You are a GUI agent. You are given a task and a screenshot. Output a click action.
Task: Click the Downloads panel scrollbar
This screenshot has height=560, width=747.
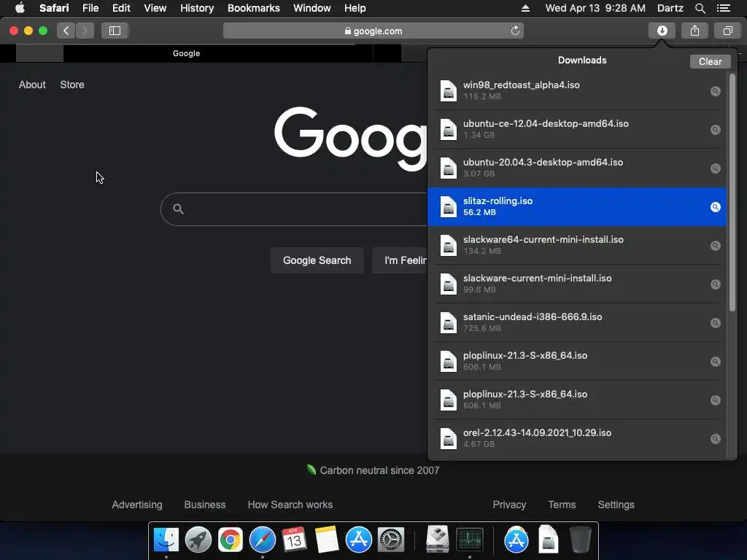pyautogui.click(x=732, y=192)
